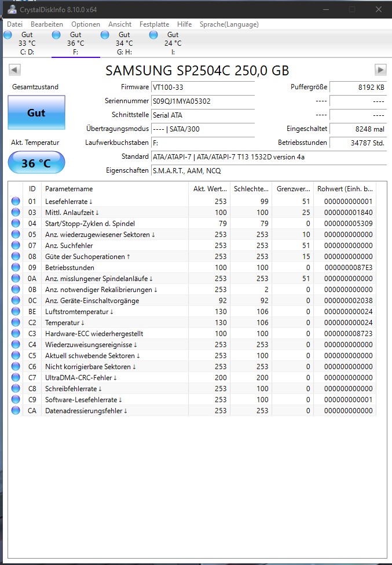The height and width of the screenshot is (565, 392).
Task: Click the Rohwert column header
Action: [345, 188]
